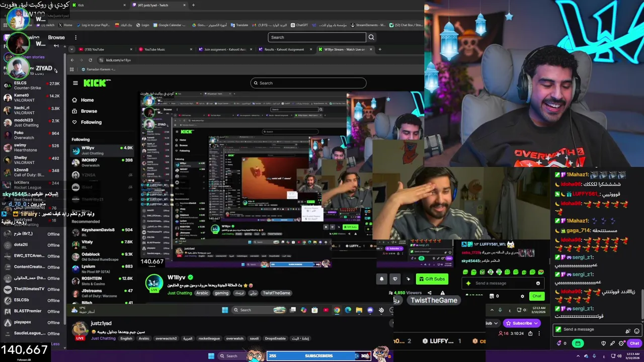
Task: Open W1llyv in Kick Following list
Action: [102, 150]
